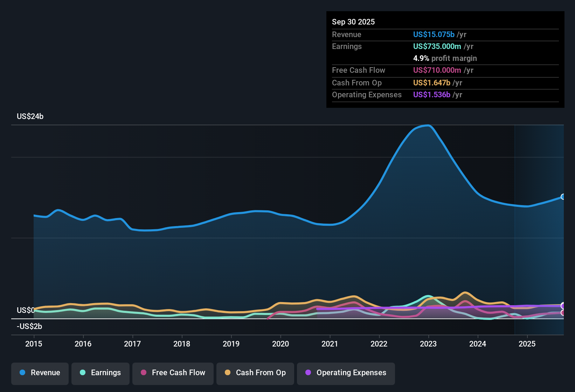Select the 2019 year label on the axis
This screenshot has height=392, width=575.
231,344
